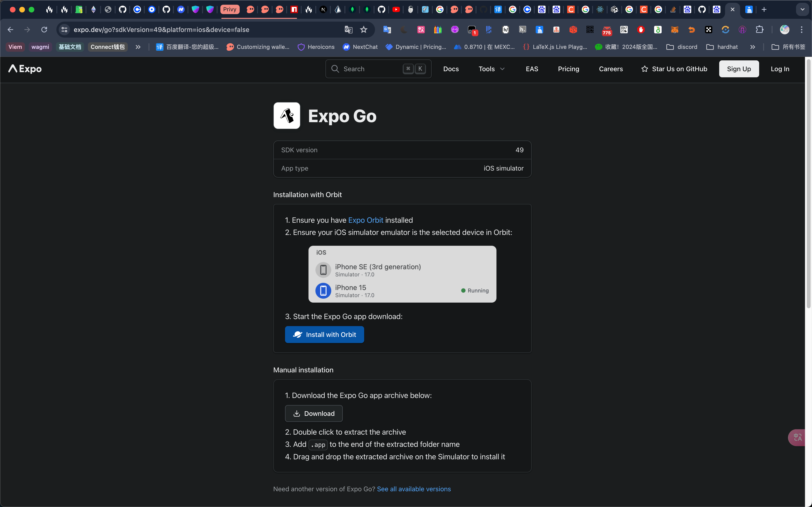Image resolution: width=812 pixels, height=507 pixels.
Task: Close the current browser tab
Action: pyautogui.click(x=733, y=9)
